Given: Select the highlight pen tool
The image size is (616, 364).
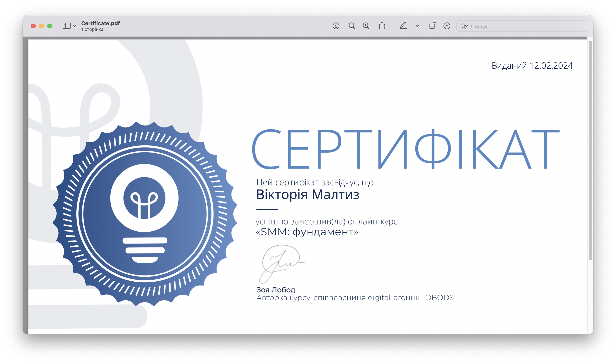Looking at the screenshot, I should (x=403, y=26).
